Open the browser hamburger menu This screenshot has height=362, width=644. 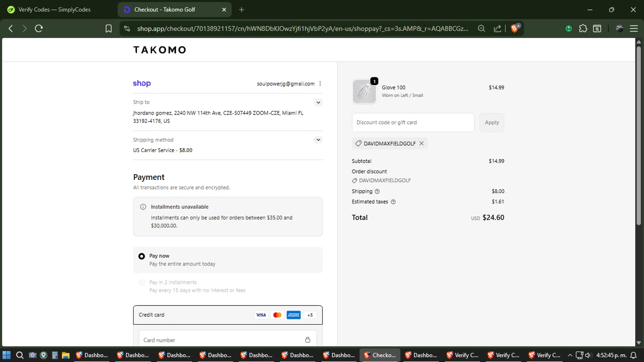pos(634,28)
